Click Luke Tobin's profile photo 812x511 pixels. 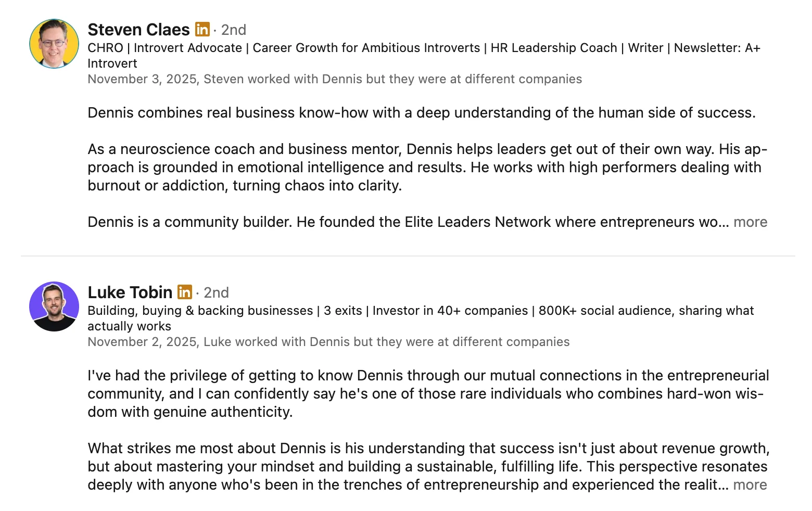tap(54, 306)
